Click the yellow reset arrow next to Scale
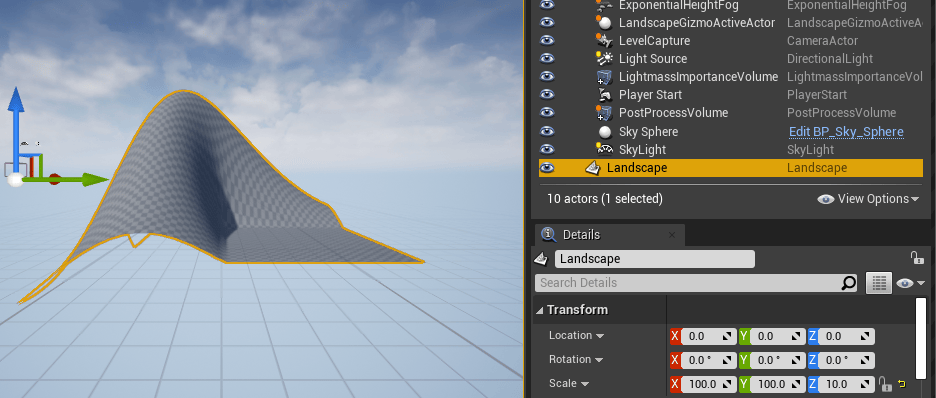Screen dimensions: 936x398 point(901,384)
